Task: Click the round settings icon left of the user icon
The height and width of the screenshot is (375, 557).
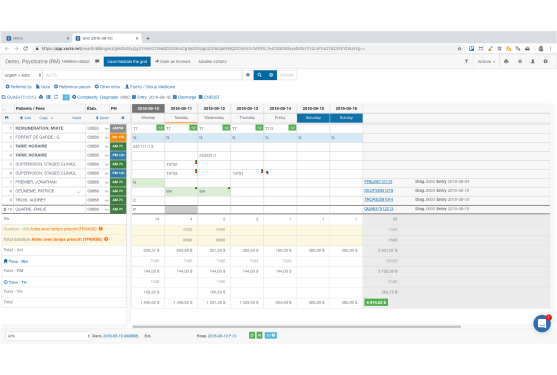Action: (520, 61)
